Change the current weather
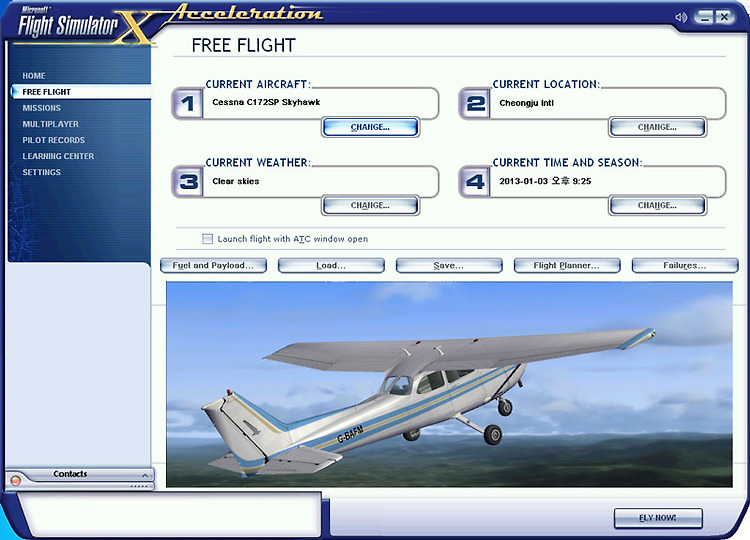The height and width of the screenshot is (540, 750). tap(370, 206)
